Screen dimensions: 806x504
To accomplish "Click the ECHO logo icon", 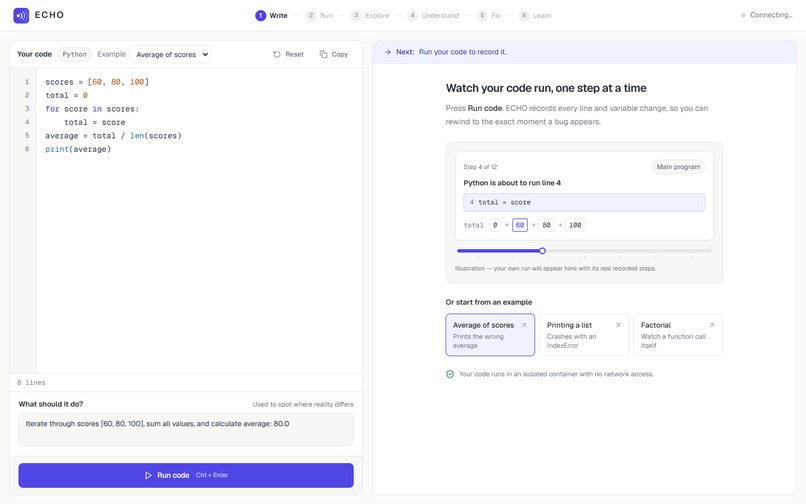I will pyautogui.click(x=21, y=15).
